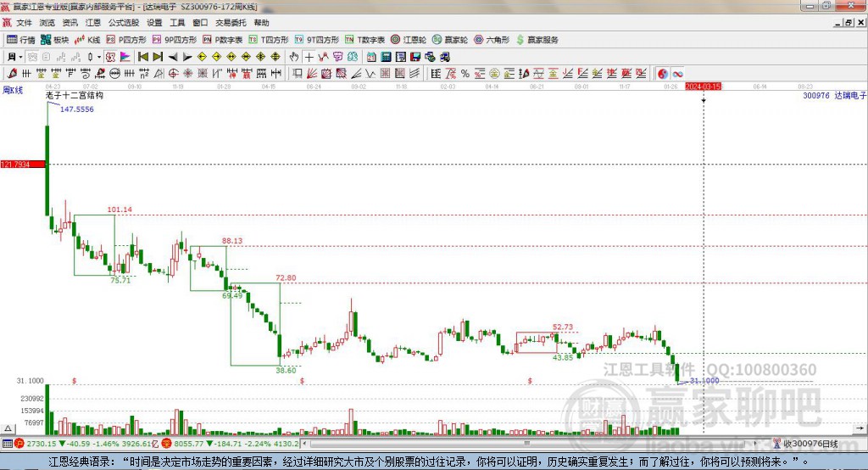Click the 52.73 price label
868x470 pixels.
coord(563,327)
